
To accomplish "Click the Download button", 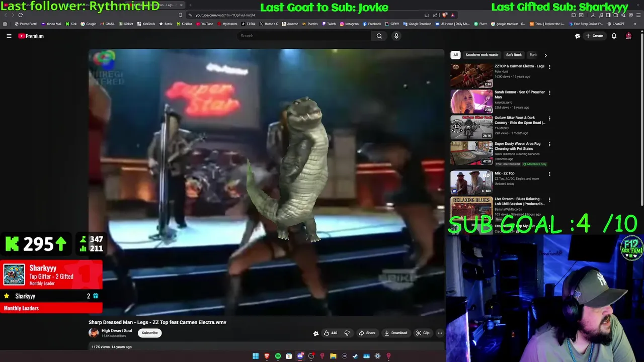I will click(396, 333).
